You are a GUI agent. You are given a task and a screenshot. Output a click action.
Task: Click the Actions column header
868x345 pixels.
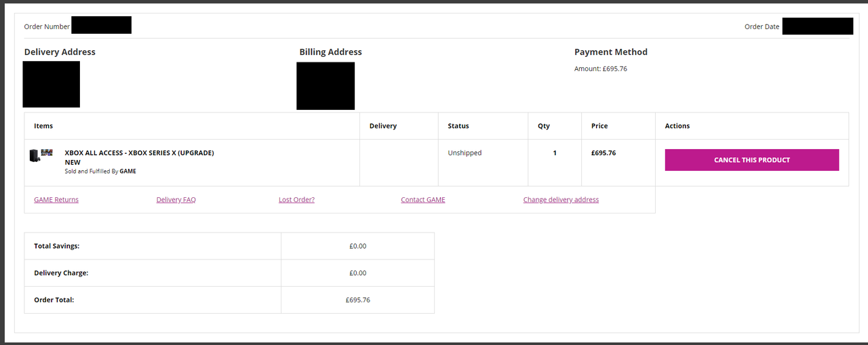click(x=677, y=126)
